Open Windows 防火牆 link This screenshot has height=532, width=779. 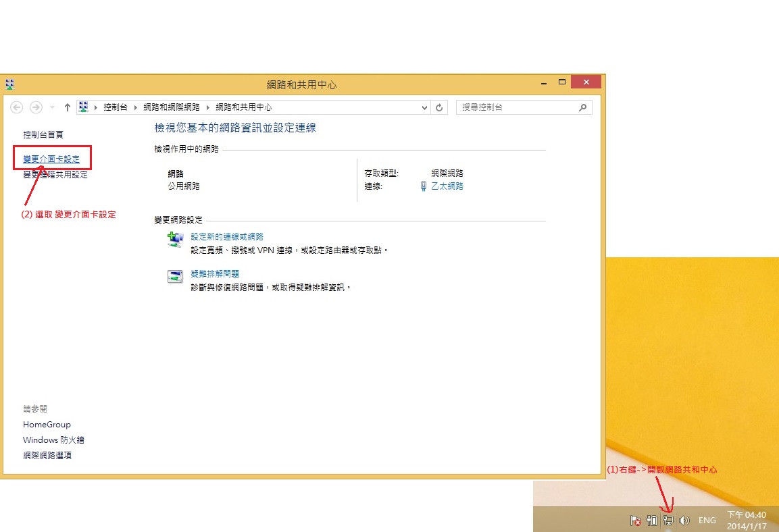[x=53, y=440]
